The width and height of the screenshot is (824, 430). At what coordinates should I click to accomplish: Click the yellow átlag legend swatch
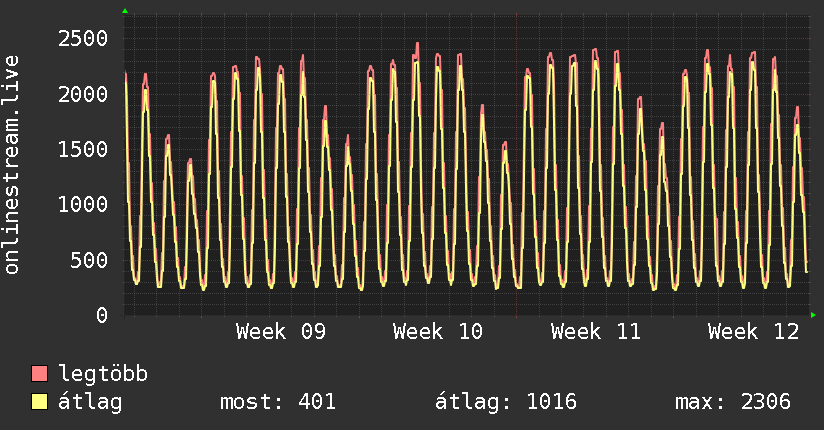click(40, 403)
